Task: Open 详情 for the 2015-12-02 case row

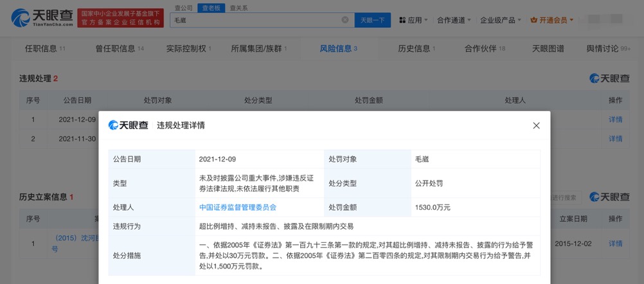Action: (615, 244)
